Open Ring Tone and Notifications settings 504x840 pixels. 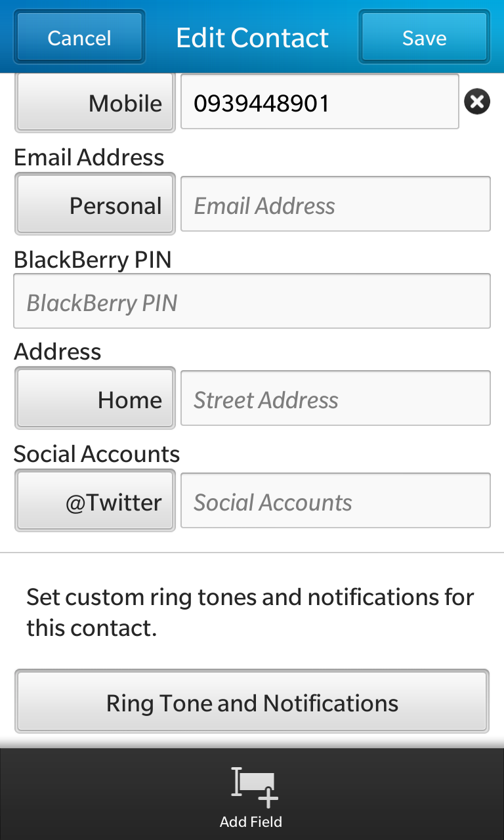coord(252,702)
